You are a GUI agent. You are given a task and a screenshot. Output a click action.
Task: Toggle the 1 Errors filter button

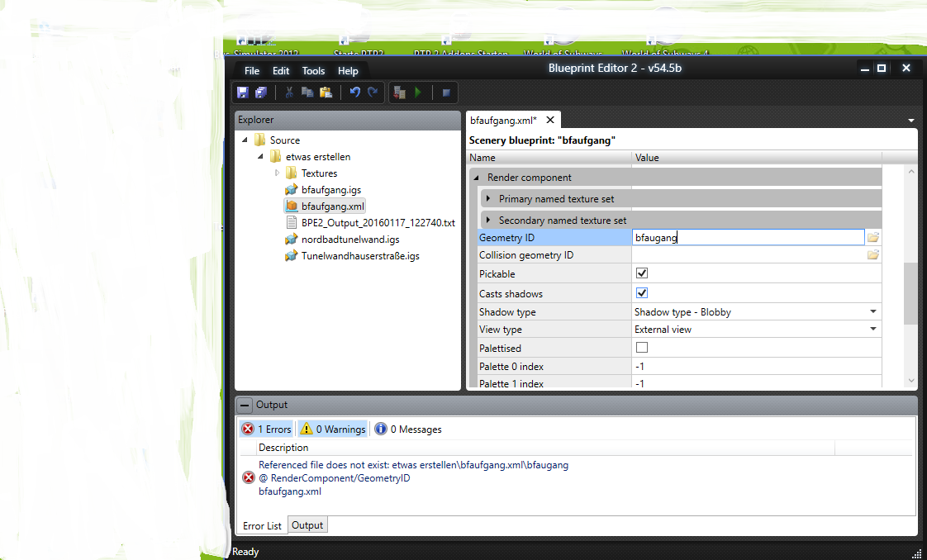(x=267, y=429)
